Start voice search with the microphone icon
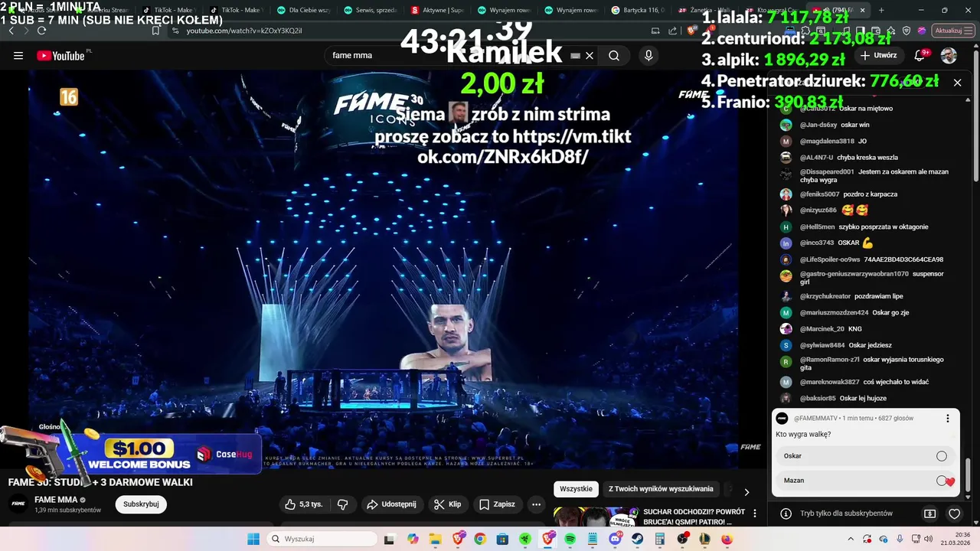 point(648,55)
